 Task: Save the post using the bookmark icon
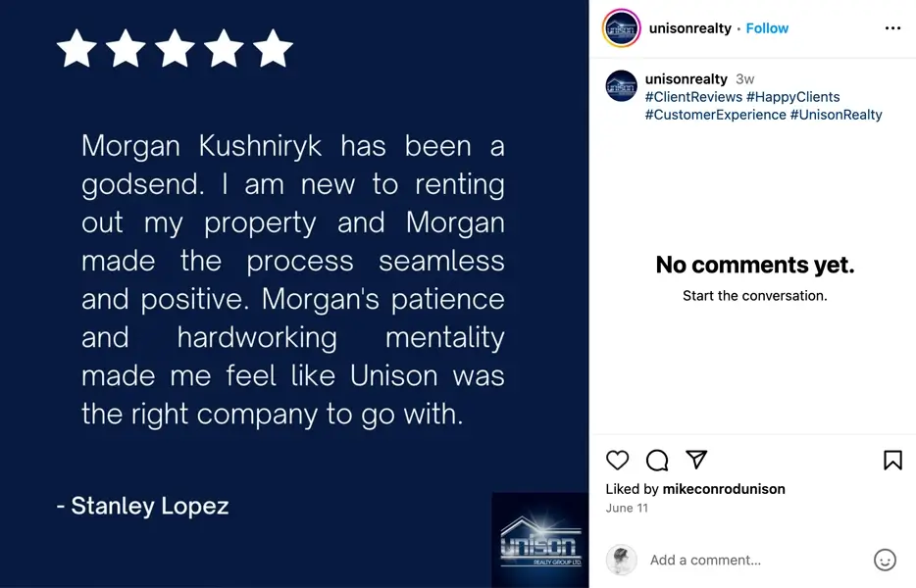[x=892, y=460]
